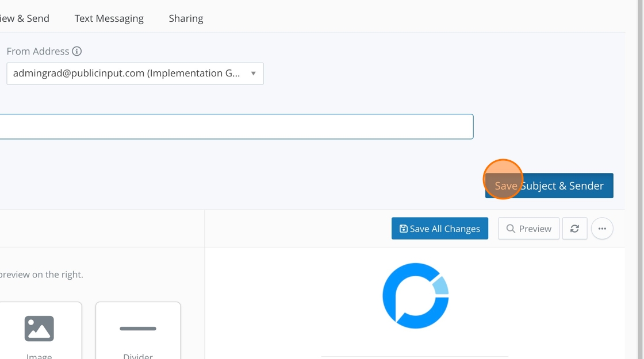This screenshot has height=359, width=644.
Task: Switch to the Sharing tab
Action: click(x=186, y=18)
